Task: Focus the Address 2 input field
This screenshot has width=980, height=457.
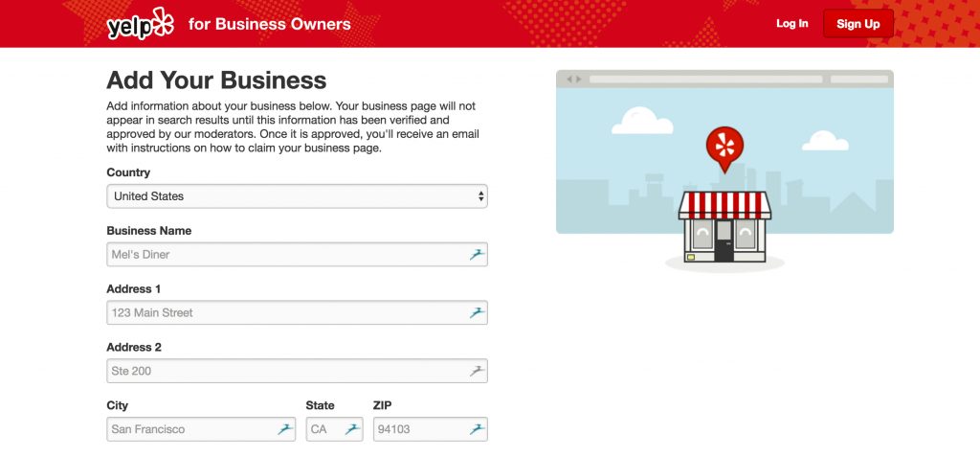Action: pyautogui.click(x=297, y=371)
